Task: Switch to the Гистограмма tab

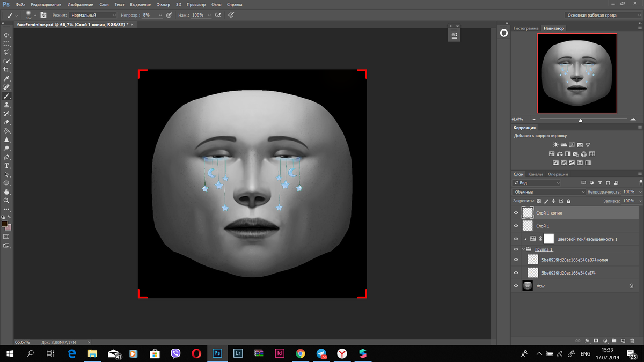Action: (525, 28)
